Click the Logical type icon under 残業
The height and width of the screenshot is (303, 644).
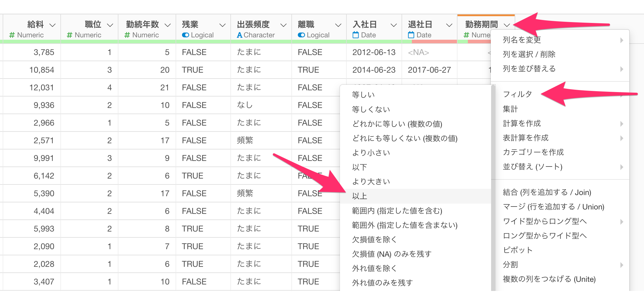185,35
